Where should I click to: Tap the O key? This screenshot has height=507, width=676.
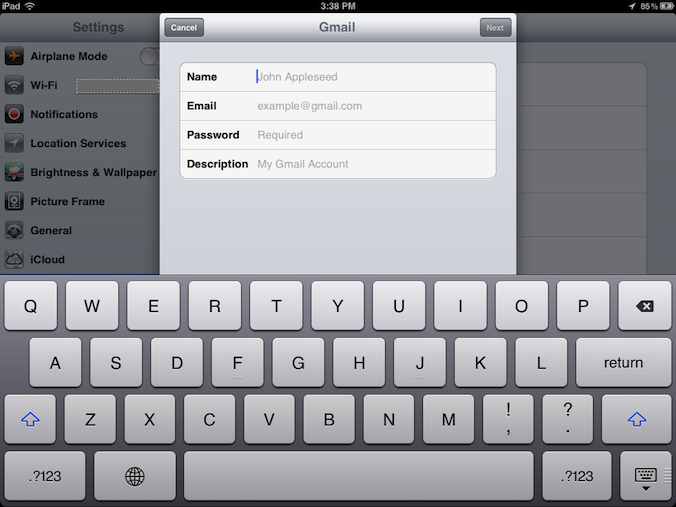click(522, 306)
